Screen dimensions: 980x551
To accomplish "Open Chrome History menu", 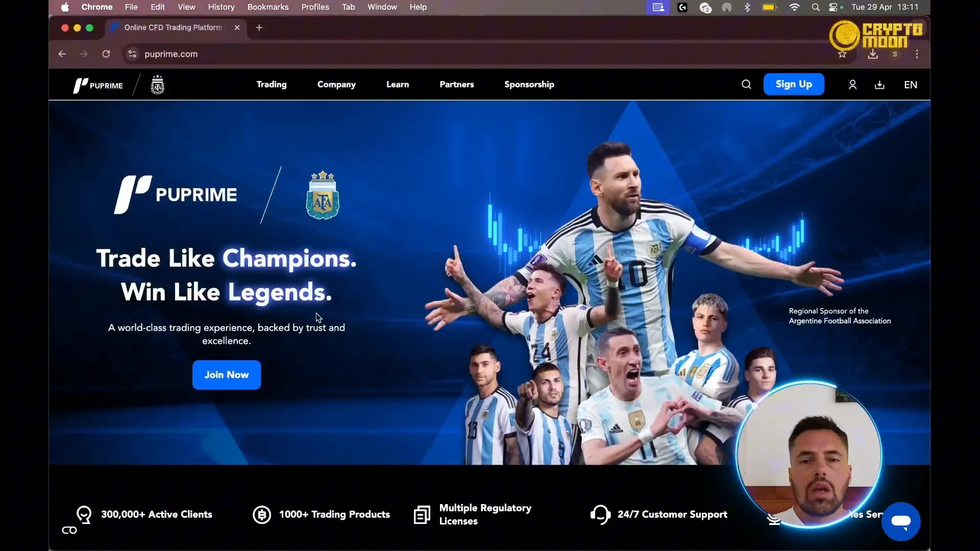I will [x=221, y=7].
